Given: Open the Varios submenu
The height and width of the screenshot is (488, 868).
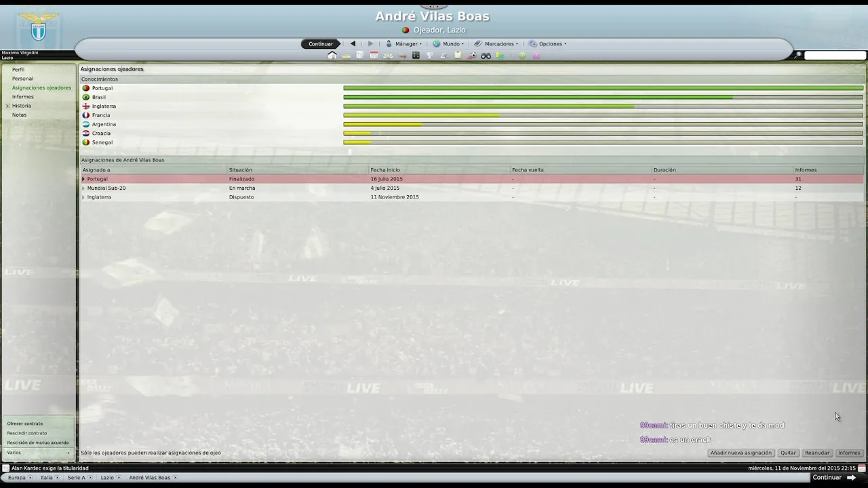Looking at the screenshot, I should coord(38,452).
